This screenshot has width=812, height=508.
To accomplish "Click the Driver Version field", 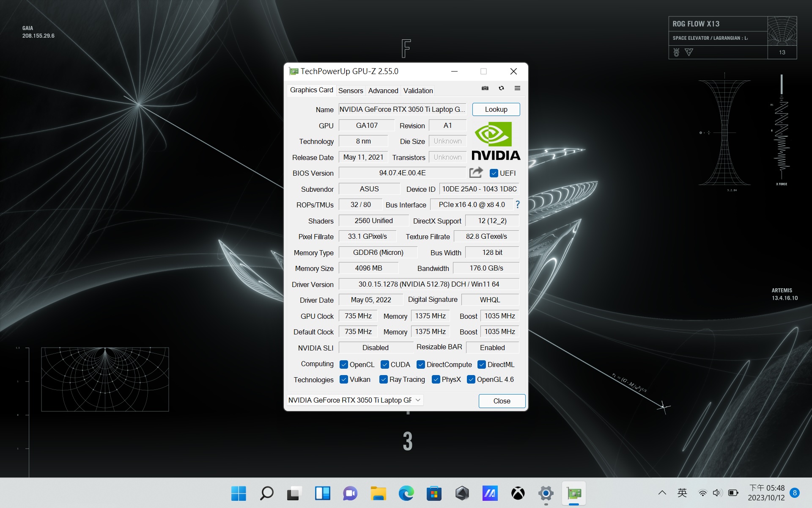I will 429,284.
